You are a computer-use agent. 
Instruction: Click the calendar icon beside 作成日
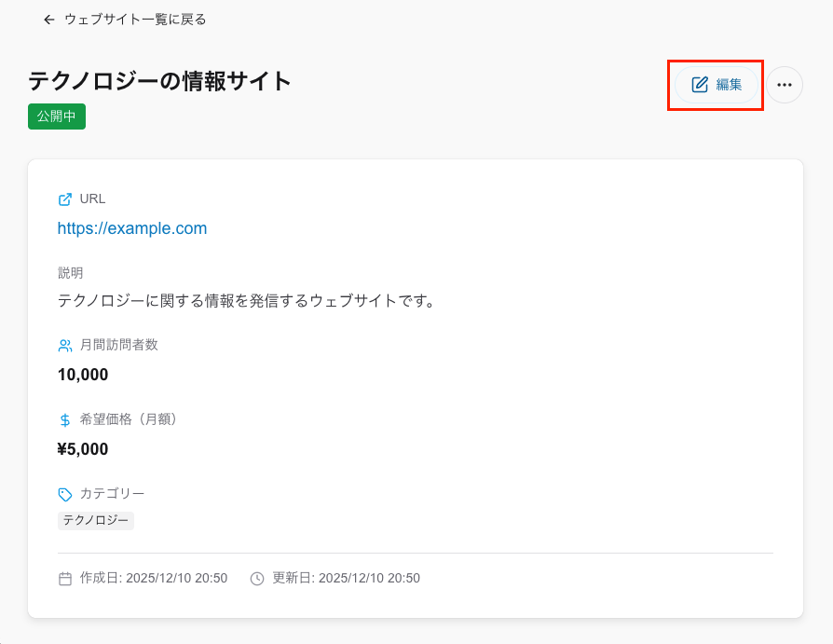[x=65, y=579]
